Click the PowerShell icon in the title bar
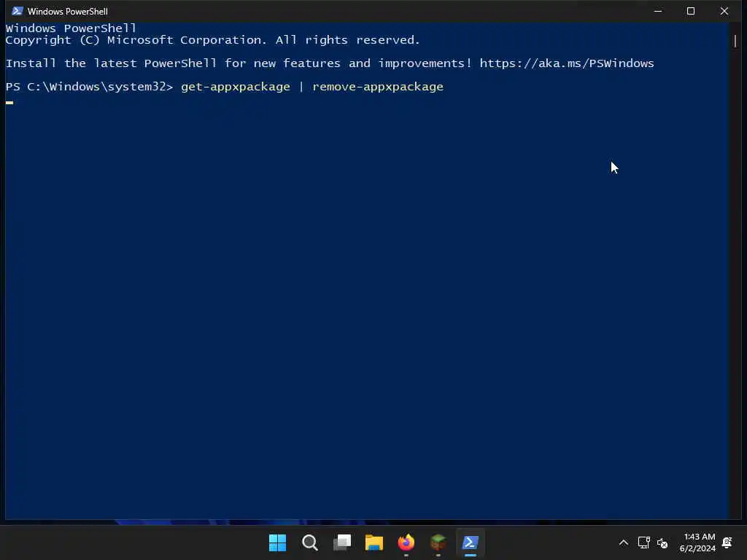The image size is (747, 560). [18, 11]
